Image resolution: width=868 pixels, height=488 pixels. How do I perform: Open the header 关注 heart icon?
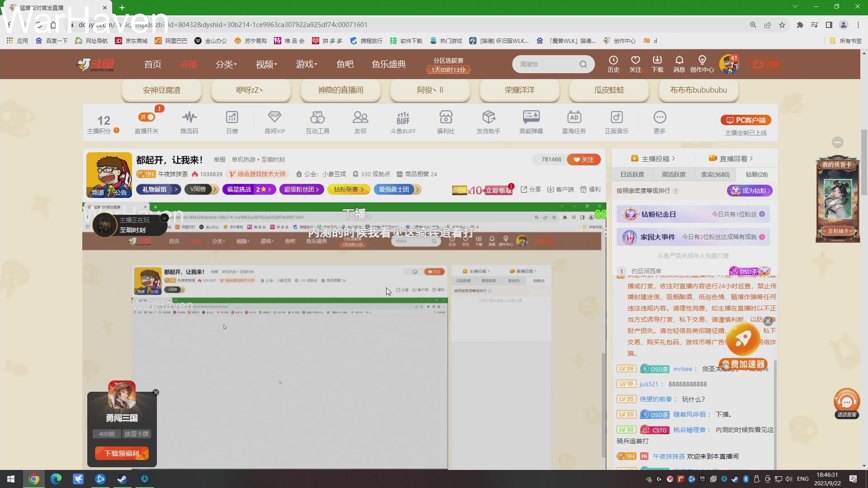click(x=636, y=64)
